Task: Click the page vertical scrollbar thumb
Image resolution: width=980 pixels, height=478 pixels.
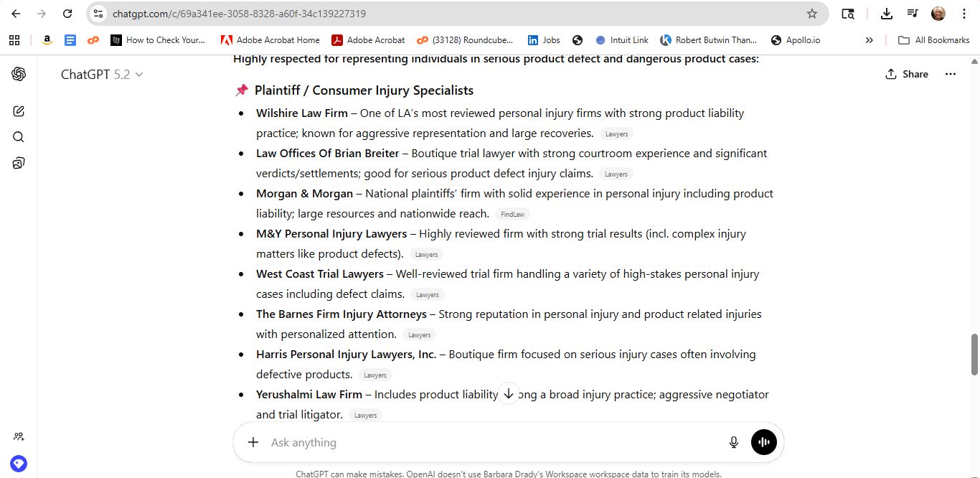Action: [x=975, y=355]
